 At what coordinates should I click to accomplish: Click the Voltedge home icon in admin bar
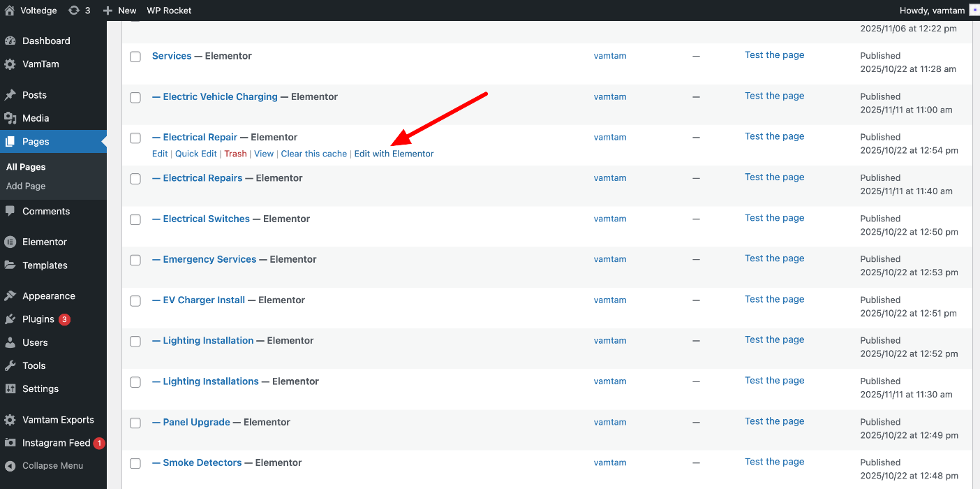(10, 10)
